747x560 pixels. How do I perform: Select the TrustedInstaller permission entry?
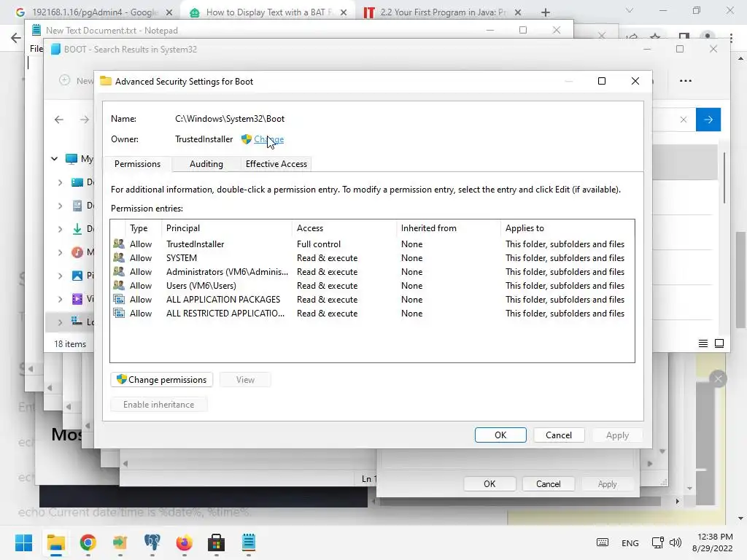point(372,244)
